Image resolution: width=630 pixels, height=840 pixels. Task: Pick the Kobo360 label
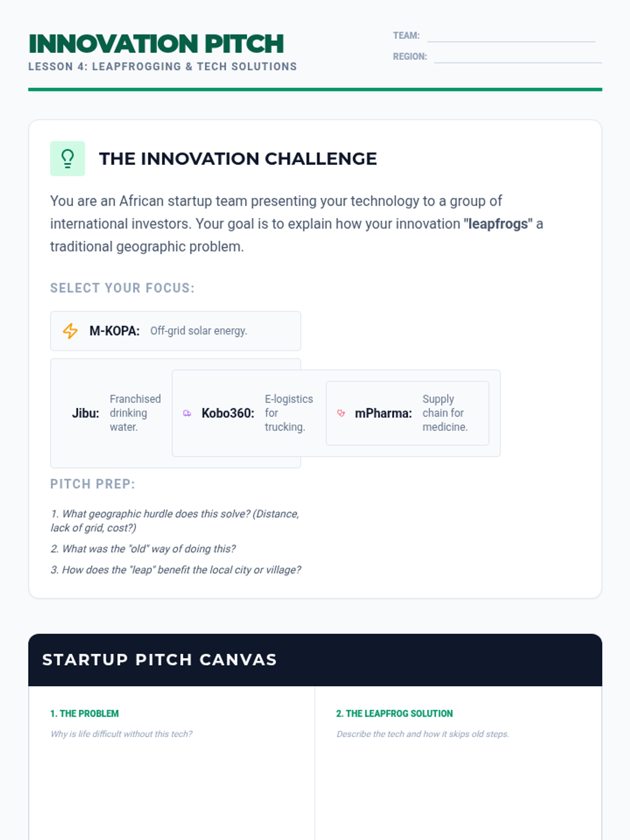click(228, 413)
